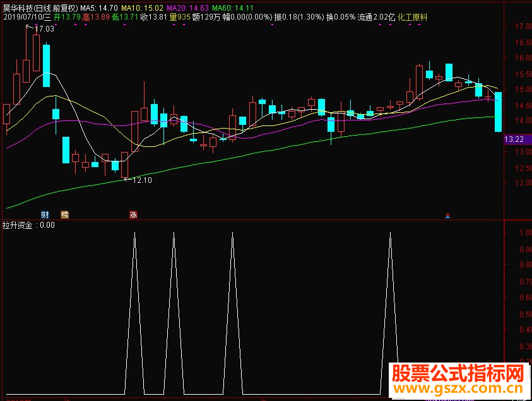This screenshot has height=401, width=532.
Task: Click the 16.00 price axis label
Action: [523, 57]
